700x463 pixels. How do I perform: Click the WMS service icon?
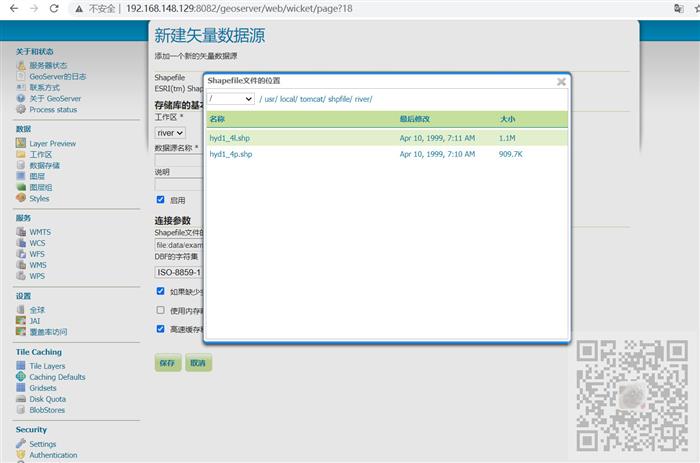pos(21,265)
